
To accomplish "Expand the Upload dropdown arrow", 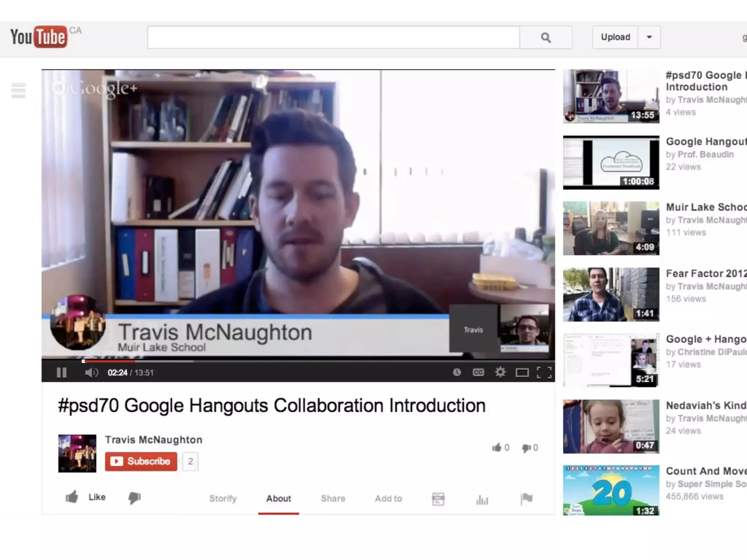I will (649, 37).
